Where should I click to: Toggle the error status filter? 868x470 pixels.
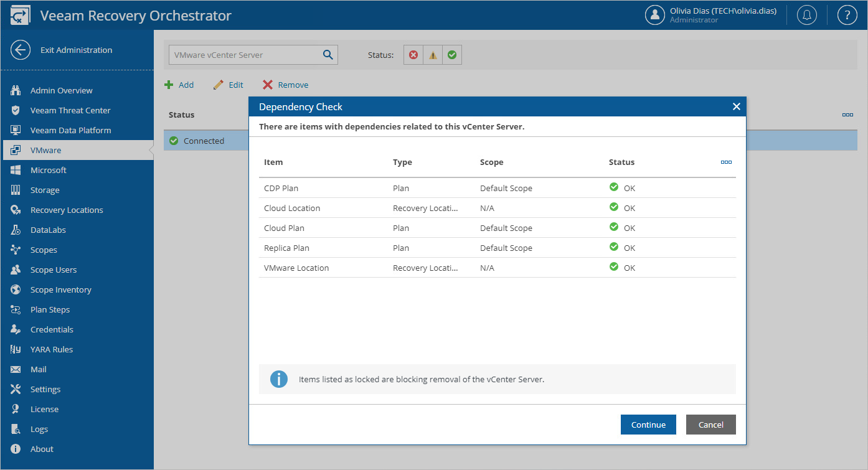coord(413,55)
